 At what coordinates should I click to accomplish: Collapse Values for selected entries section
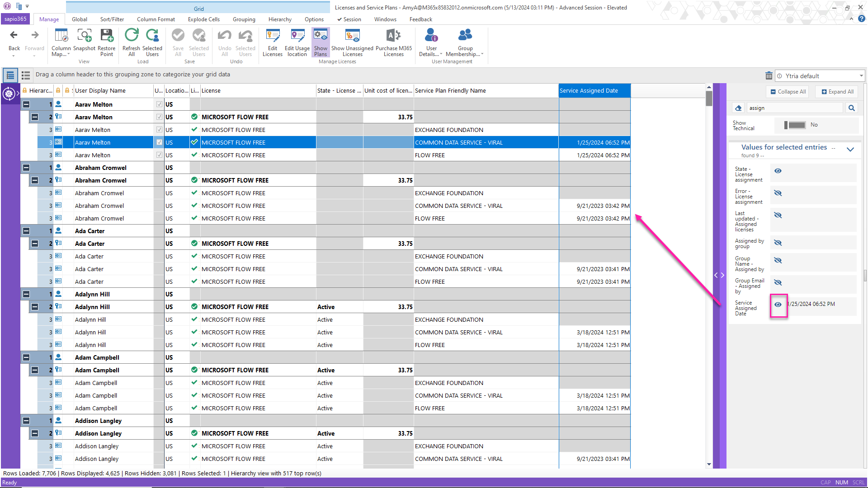tap(850, 150)
